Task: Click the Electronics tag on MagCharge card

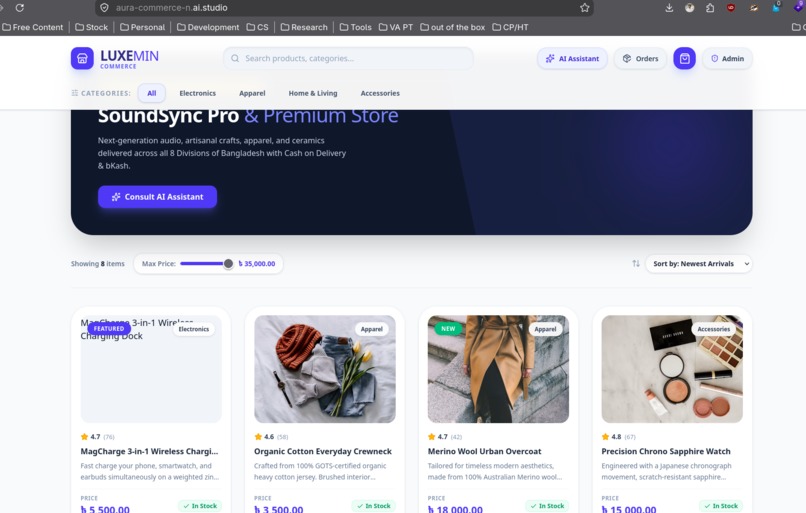Action: tap(194, 329)
